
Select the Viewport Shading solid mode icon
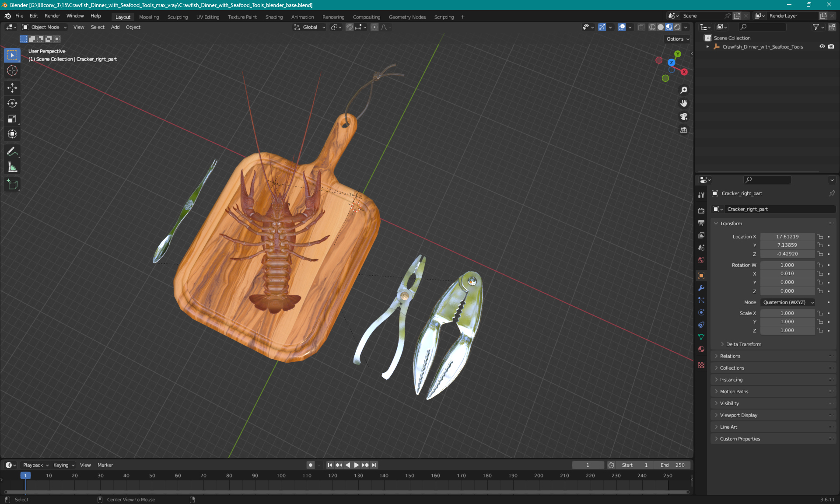(660, 27)
